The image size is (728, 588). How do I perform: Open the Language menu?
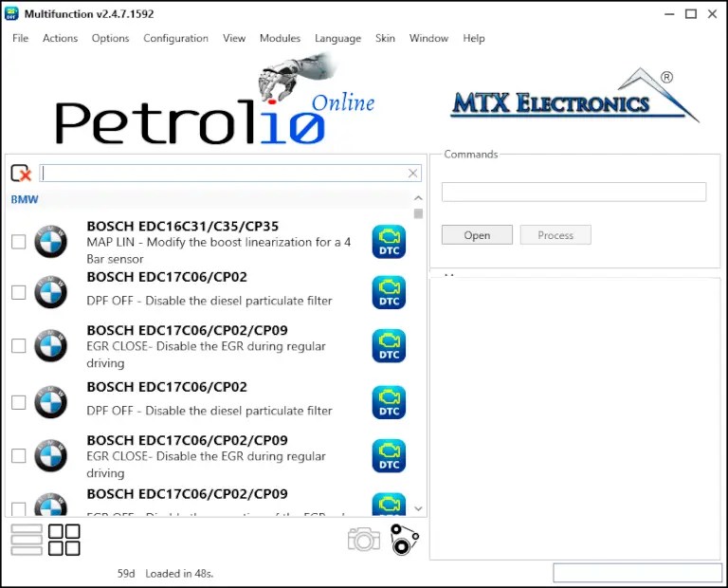(338, 38)
